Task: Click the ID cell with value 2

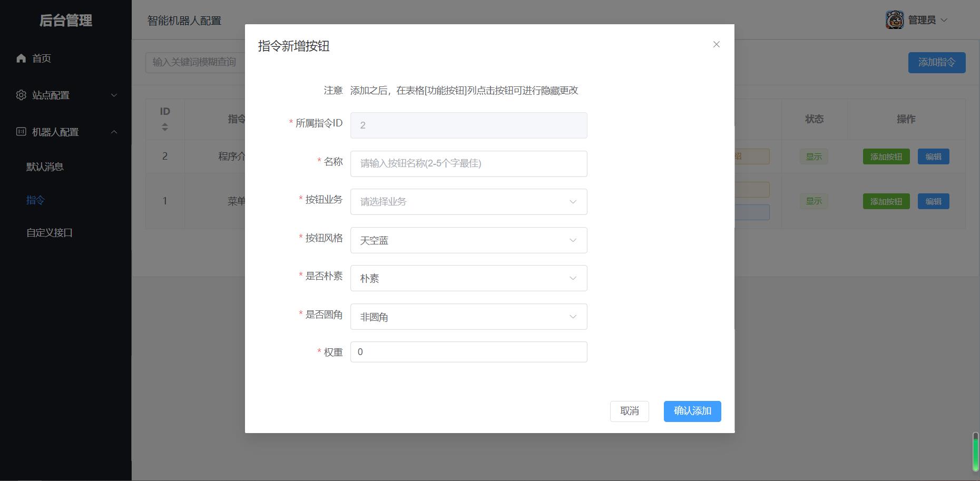Action: tap(165, 156)
